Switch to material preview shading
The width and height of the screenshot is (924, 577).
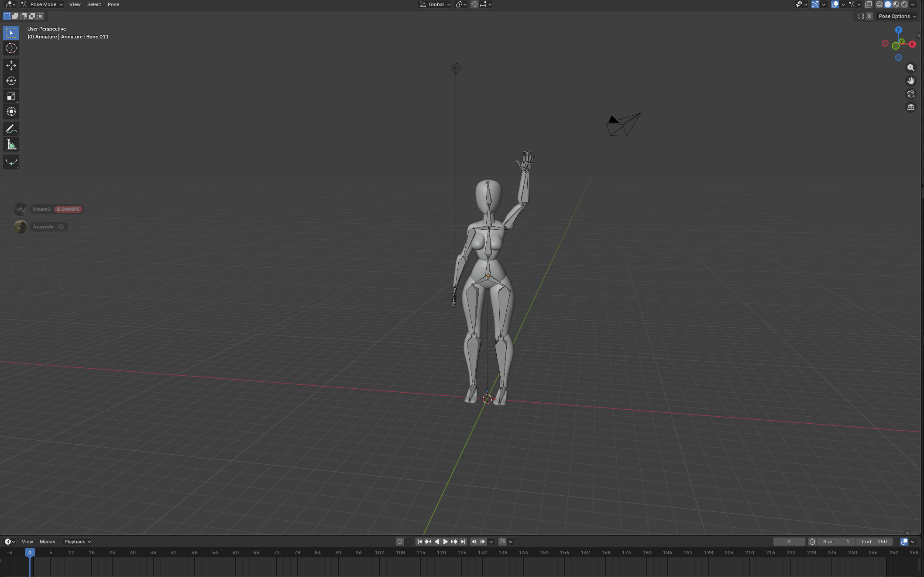(x=896, y=4)
